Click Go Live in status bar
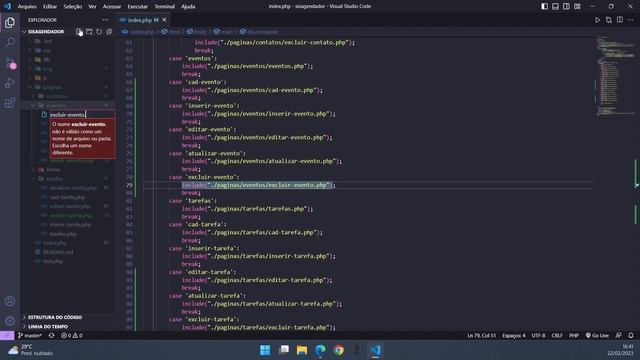Screen dimensions: 640x360 pos(597,336)
